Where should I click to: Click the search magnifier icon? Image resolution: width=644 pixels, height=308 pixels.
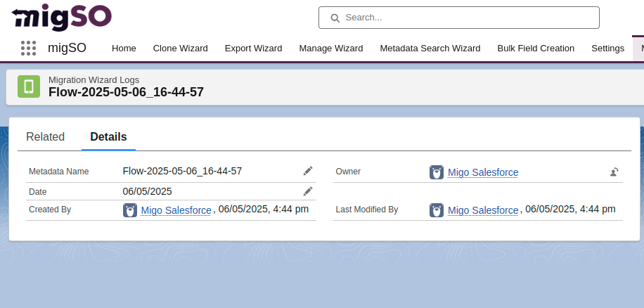tap(335, 18)
